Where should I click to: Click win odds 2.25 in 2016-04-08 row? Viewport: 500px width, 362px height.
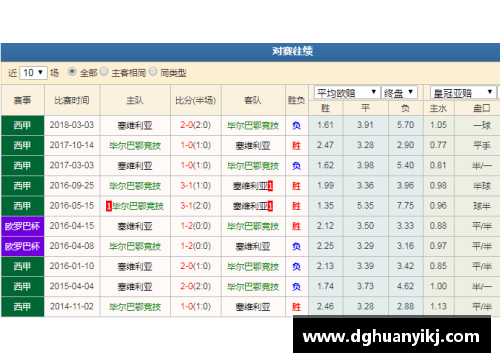click(326, 246)
